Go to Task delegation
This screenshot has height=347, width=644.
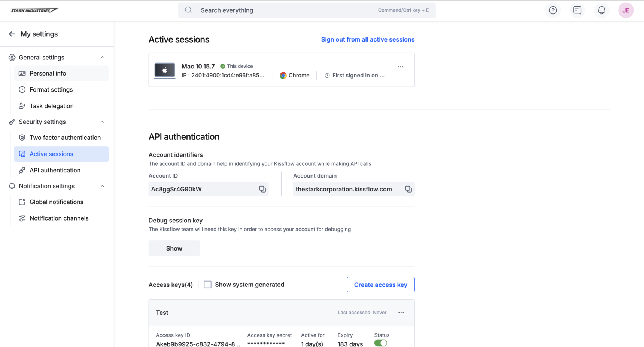(x=61, y=106)
